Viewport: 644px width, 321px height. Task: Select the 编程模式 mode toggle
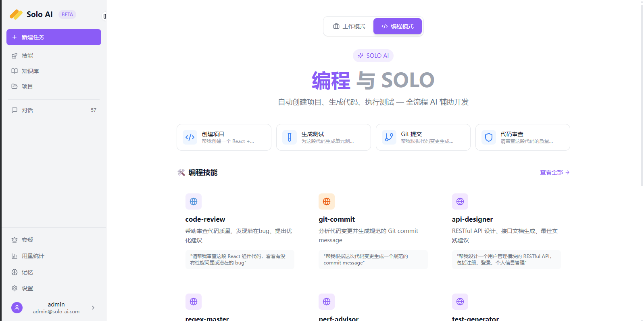398,26
